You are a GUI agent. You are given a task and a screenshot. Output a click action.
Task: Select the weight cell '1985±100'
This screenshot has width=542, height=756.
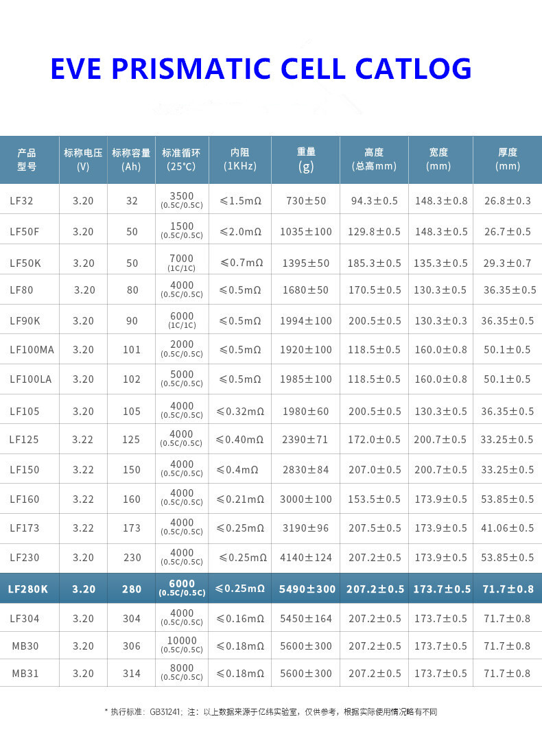click(306, 379)
